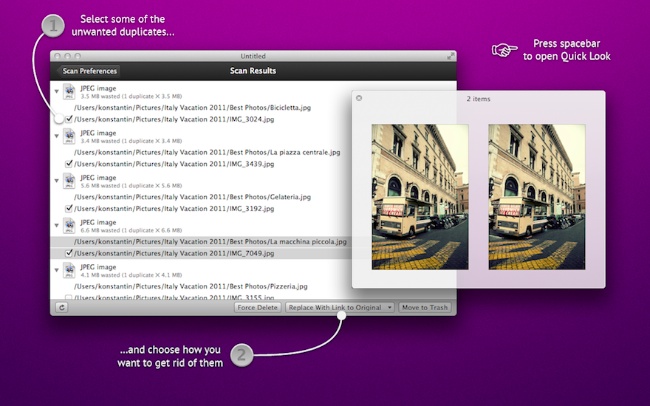The image size is (650, 406).
Task: Toggle fullscreen with the window resize arrows icon
Action: click(450, 57)
